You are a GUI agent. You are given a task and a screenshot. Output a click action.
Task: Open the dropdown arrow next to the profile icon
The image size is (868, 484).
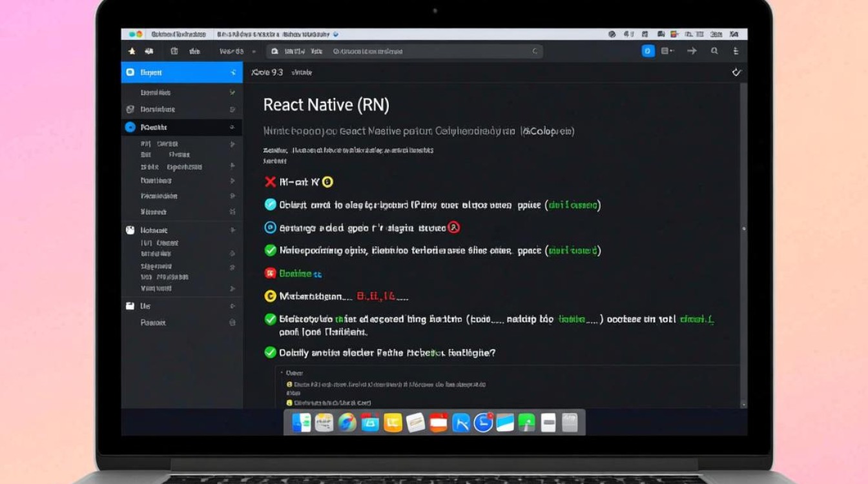[666, 52]
